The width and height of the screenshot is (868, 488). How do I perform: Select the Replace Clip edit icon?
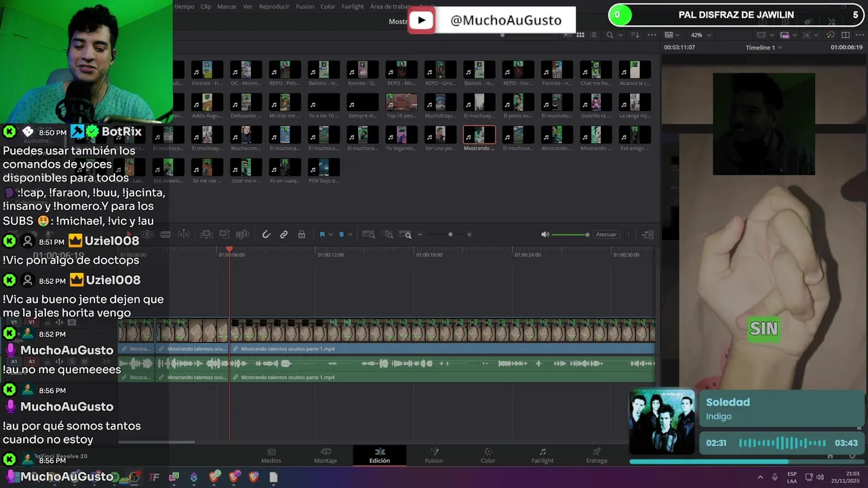(243, 235)
